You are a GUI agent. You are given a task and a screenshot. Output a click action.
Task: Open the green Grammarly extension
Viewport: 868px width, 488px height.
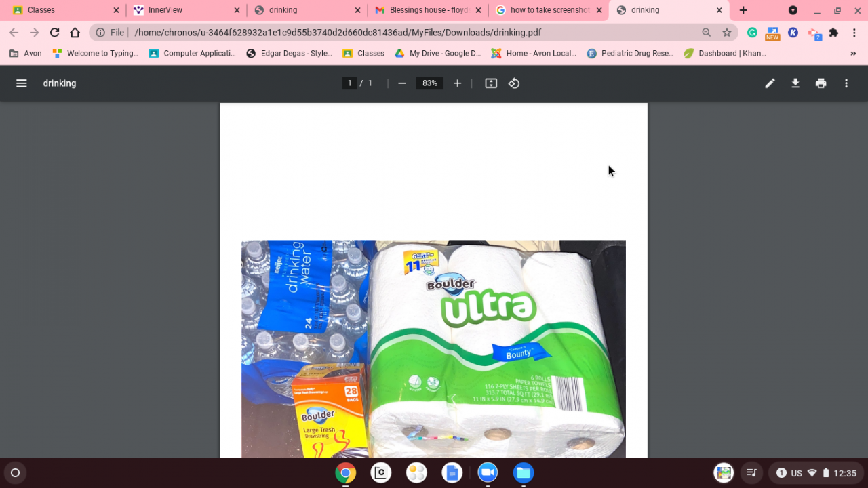[752, 33]
